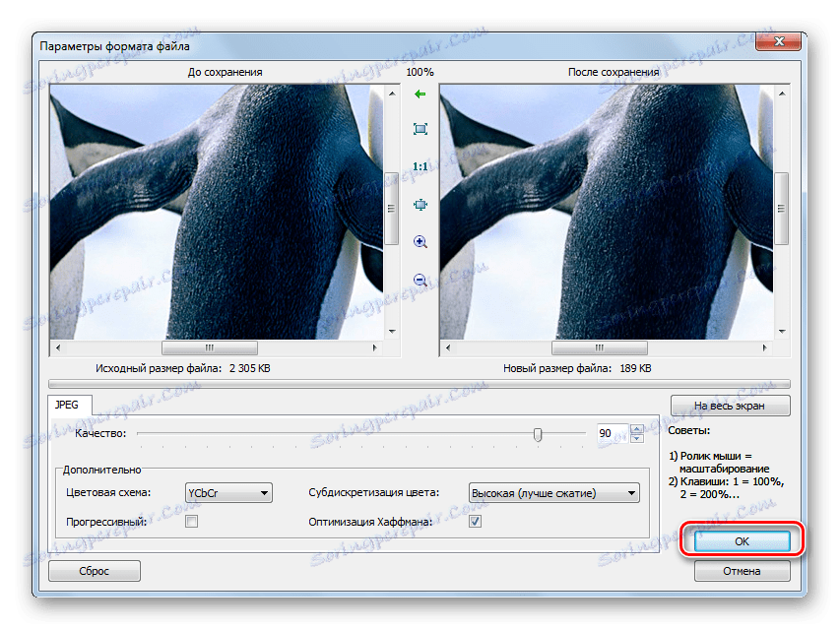Click right preview scroll-down arrow

782,332
